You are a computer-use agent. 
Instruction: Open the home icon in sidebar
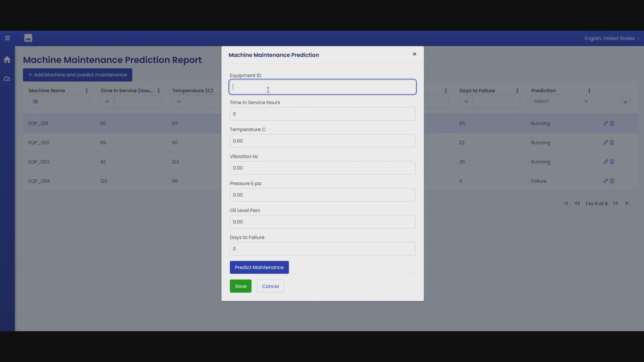(x=7, y=60)
